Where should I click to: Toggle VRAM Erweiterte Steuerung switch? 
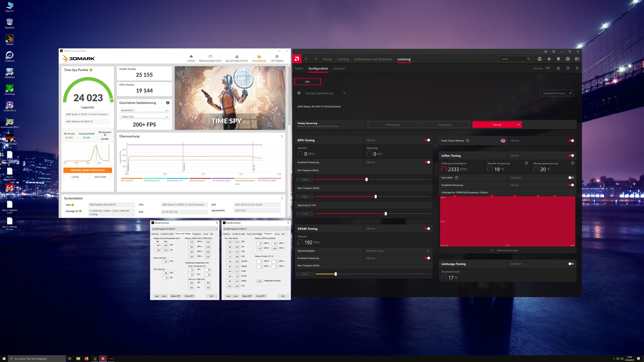click(x=427, y=258)
